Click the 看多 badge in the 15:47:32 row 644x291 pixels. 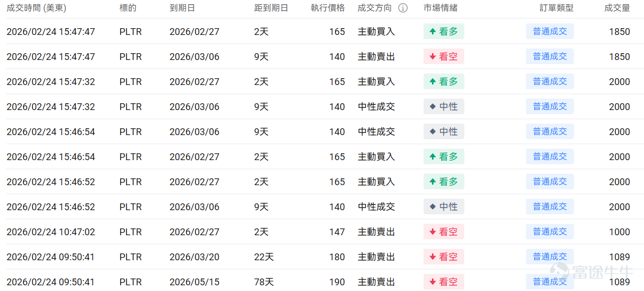(x=443, y=81)
